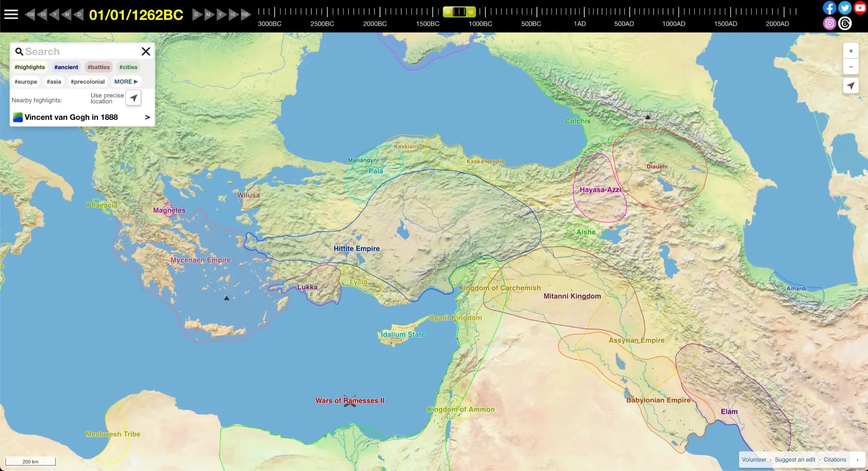Jump forward 10 years with the arrow
The image size is (868, 471).
point(233,14)
